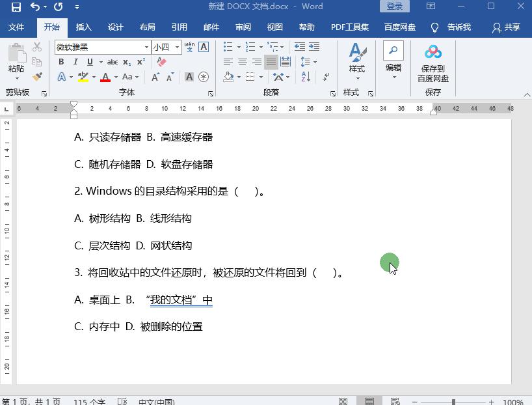Click the strikethrough icon
Image resolution: width=532 pixels, height=405 pixels.
pos(112,61)
